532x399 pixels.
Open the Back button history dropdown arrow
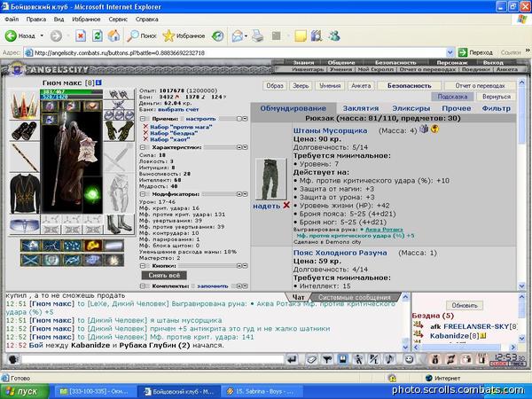tap(42, 35)
